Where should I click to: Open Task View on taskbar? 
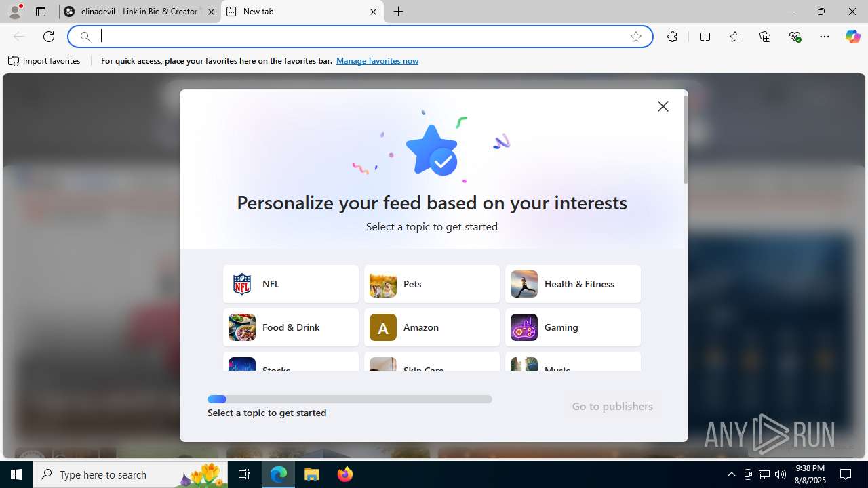point(244,474)
